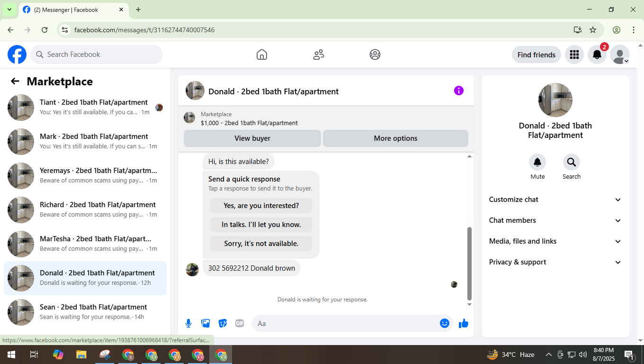Image resolution: width=644 pixels, height=364 pixels.
Task: Open the account profile menu
Action: (620, 55)
